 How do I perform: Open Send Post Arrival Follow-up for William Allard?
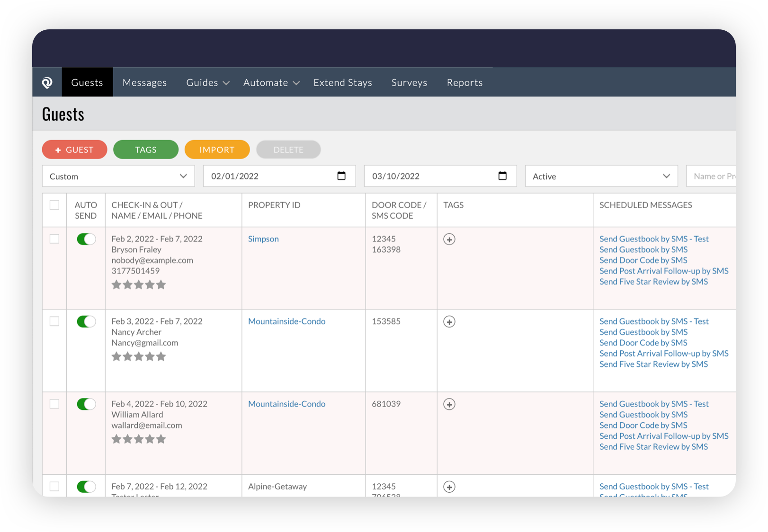(664, 436)
